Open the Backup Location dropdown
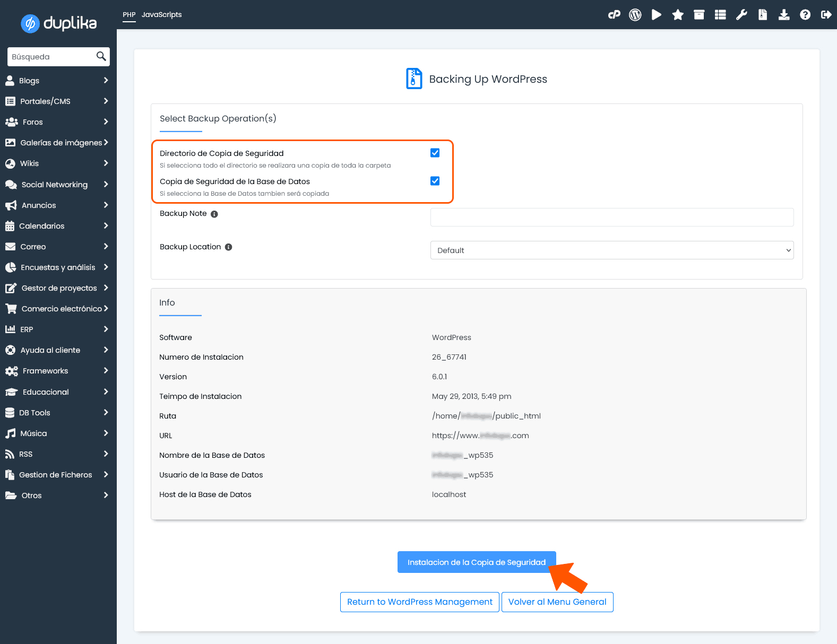 pyautogui.click(x=611, y=250)
